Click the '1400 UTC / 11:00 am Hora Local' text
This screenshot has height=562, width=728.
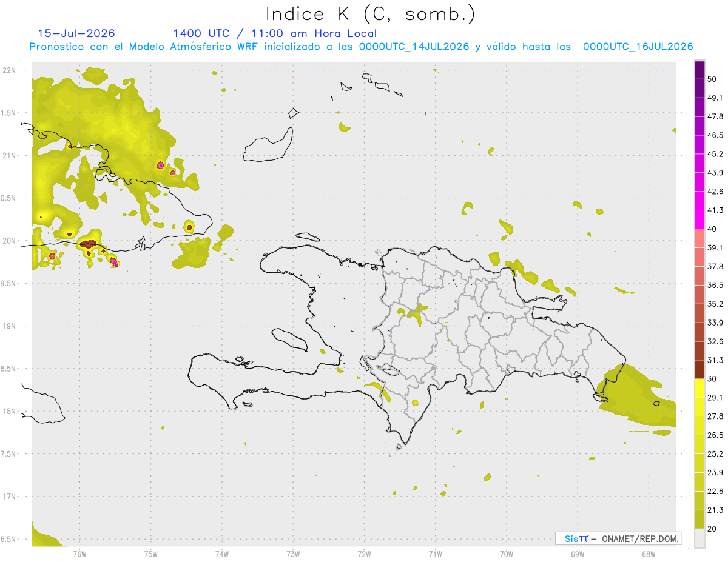(x=275, y=33)
